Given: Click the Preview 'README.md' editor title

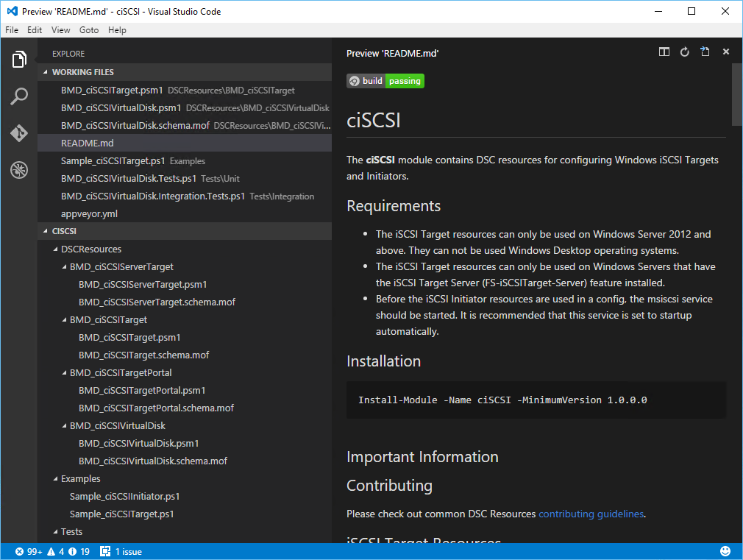Looking at the screenshot, I should (x=392, y=53).
